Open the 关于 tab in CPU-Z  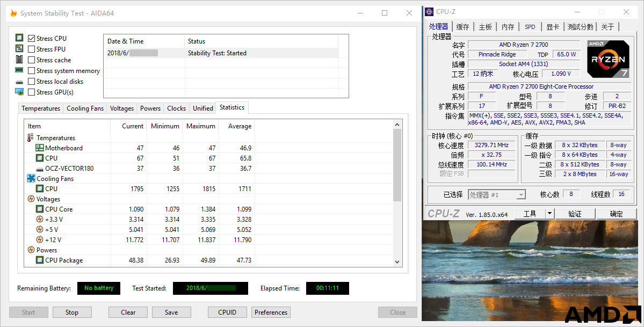608,27
